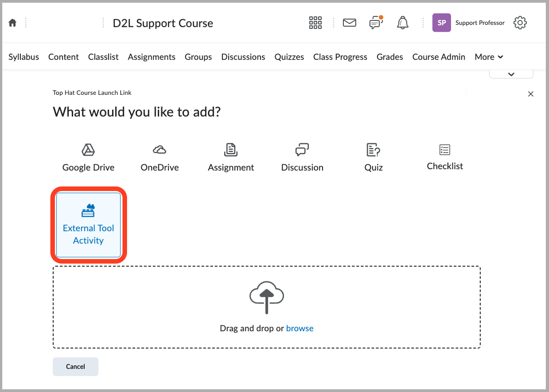Expand the More navigation dropdown

coord(489,57)
